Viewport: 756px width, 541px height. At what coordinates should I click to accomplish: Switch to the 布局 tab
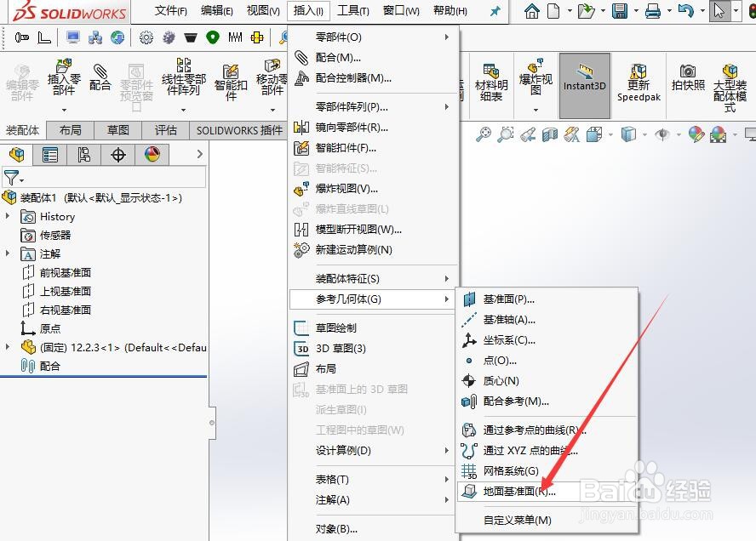click(71, 130)
